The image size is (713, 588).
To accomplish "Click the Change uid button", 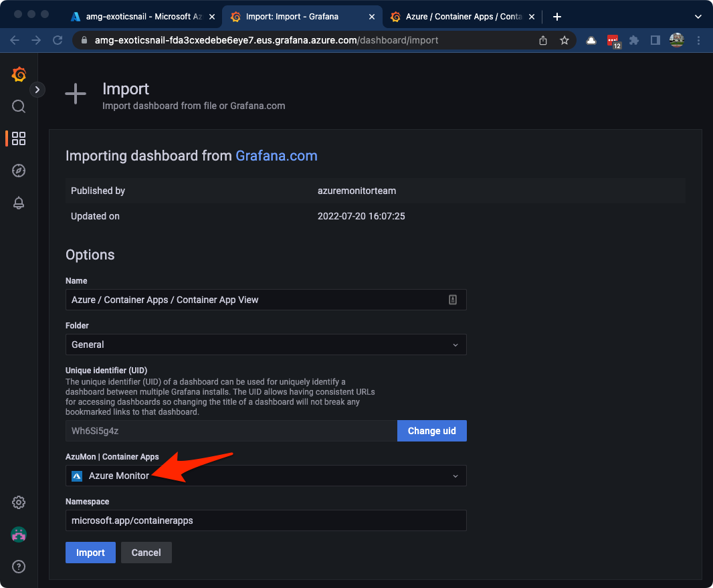I will coord(431,431).
